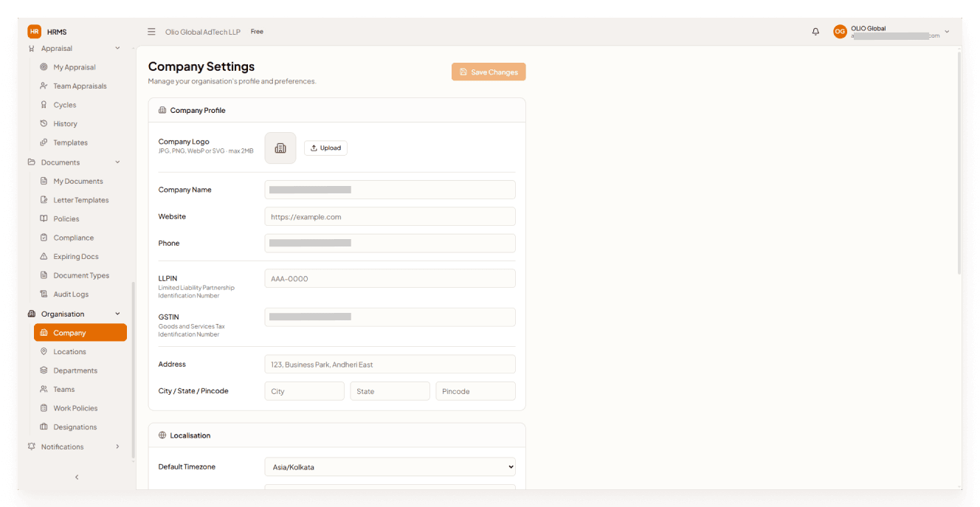Focus the City input field
The height and width of the screenshot is (507, 980).
(x=305, y=391)
